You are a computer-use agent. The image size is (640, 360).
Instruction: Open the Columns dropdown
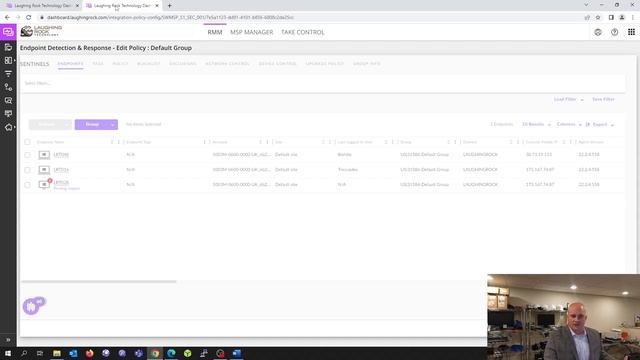coord(569,124)
